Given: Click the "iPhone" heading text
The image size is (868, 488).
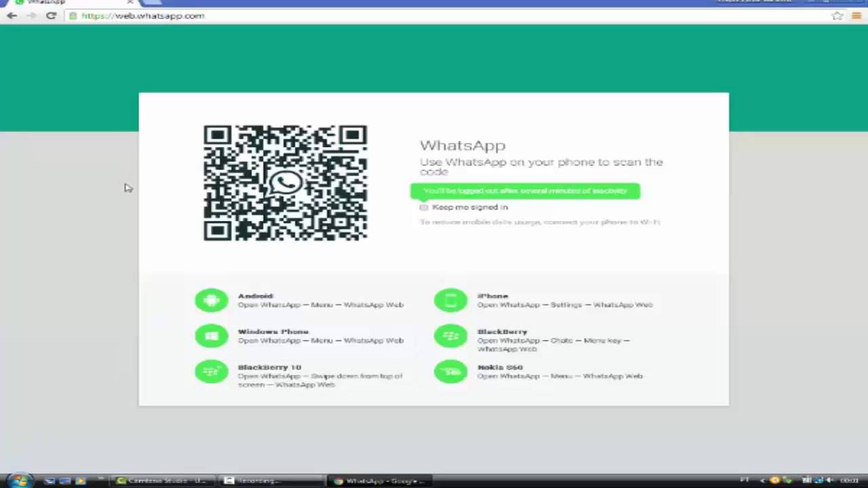Looking at the screenshot, I should (x=492, y=296).
